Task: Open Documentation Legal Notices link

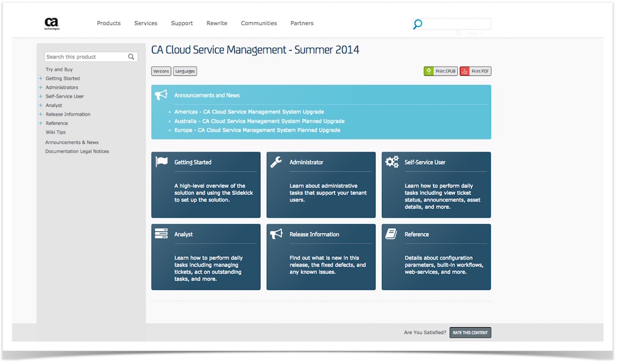Action: [77, 151]
